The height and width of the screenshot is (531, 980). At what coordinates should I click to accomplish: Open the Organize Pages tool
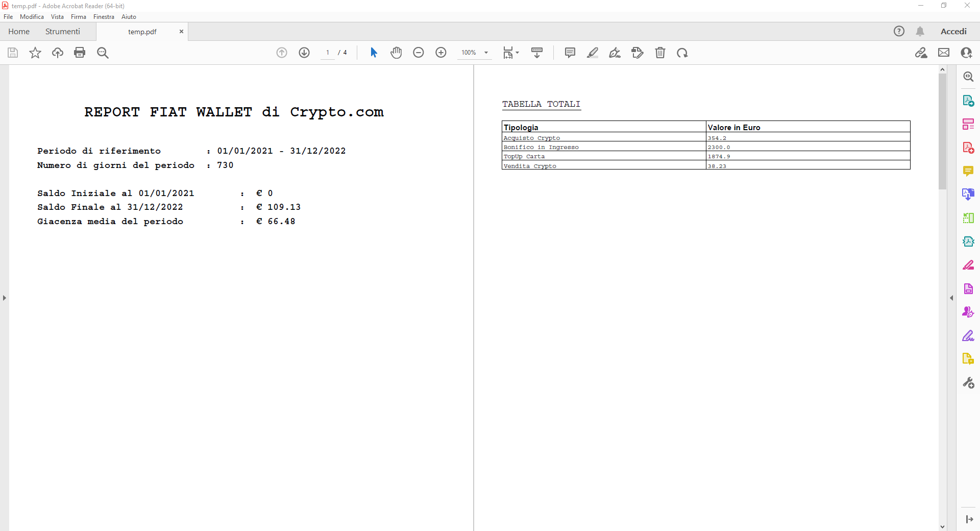tap(968, 123)
